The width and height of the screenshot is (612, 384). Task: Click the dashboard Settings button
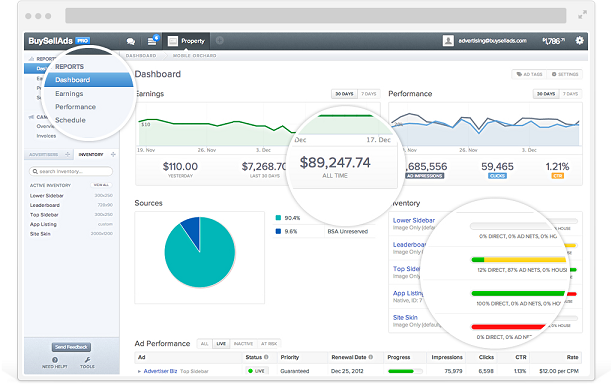coord(565,74)
